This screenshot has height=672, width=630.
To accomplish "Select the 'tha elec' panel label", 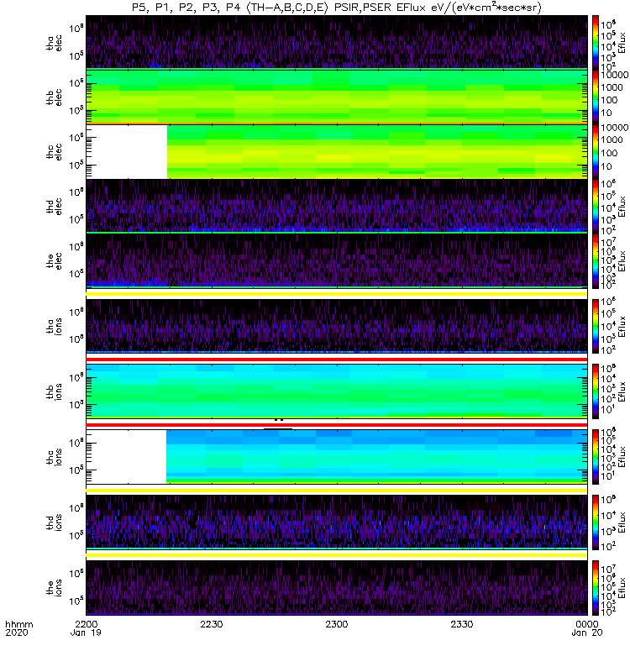I will pos(55,43).
